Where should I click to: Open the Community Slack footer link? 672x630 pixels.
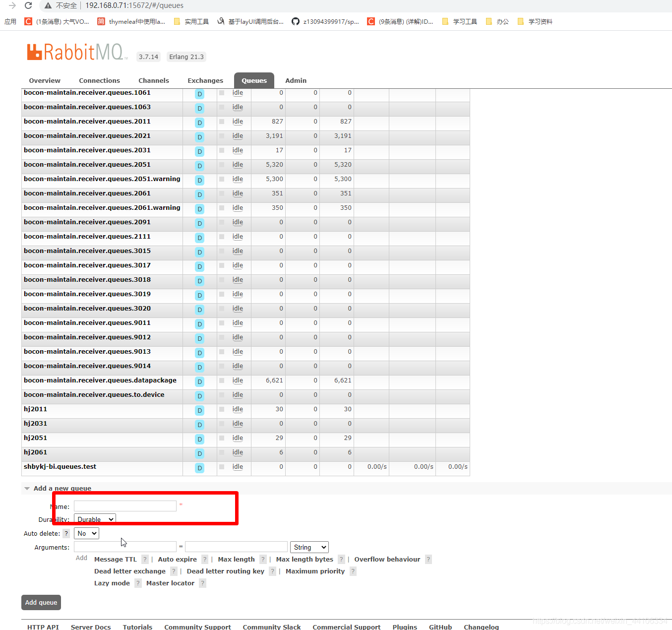272,627
